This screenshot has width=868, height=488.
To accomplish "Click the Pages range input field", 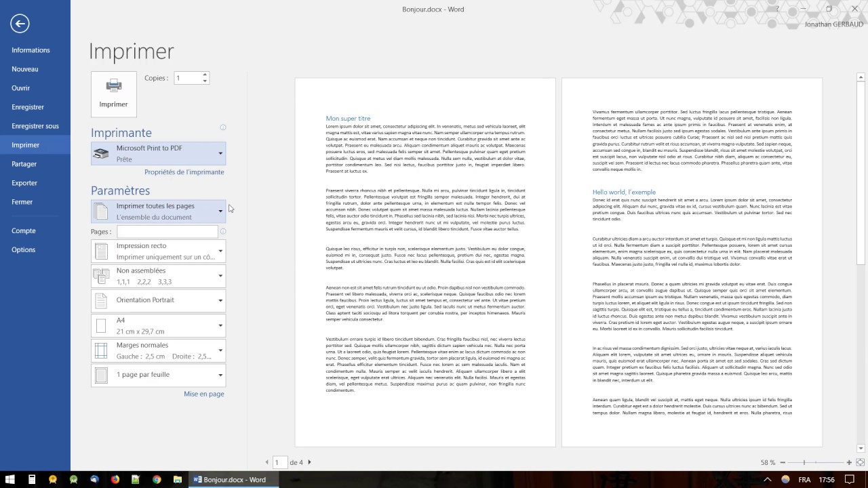I will (x=167, y=232).
